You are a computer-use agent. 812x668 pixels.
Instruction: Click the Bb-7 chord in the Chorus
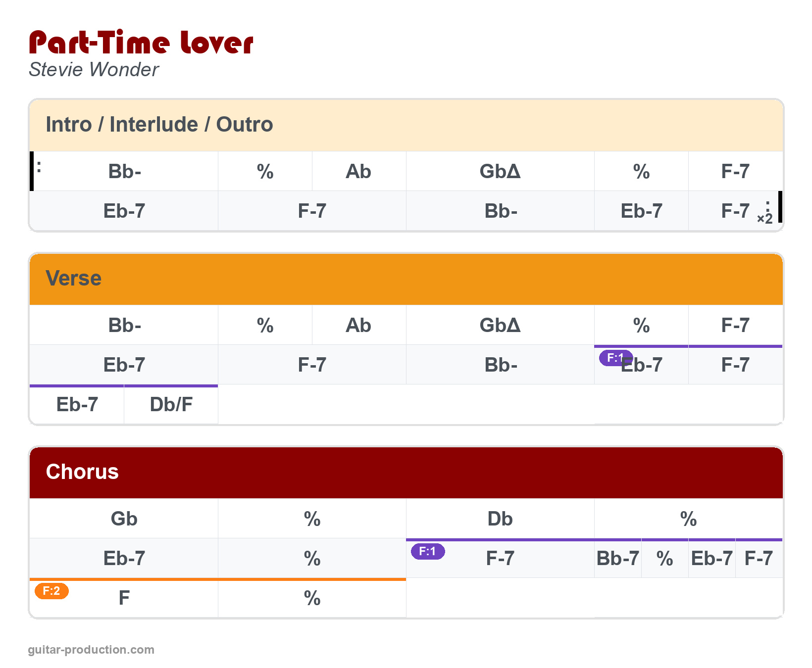tap(617, 559)
